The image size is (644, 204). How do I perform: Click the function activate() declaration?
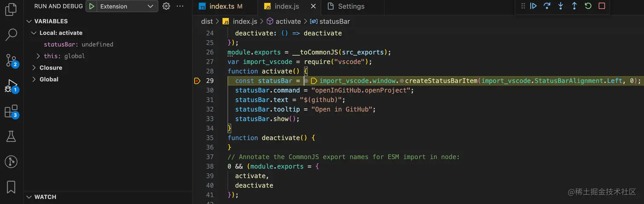(267, 71)
